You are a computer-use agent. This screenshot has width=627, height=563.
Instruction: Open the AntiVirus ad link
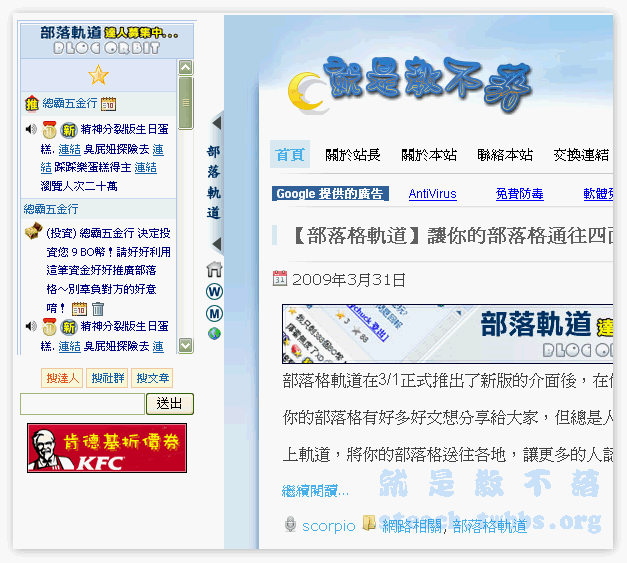[x=432, y=194]
